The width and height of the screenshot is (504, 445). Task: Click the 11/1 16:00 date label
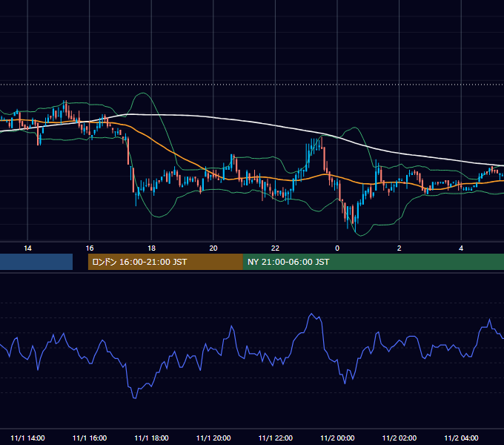coord(90,438)
